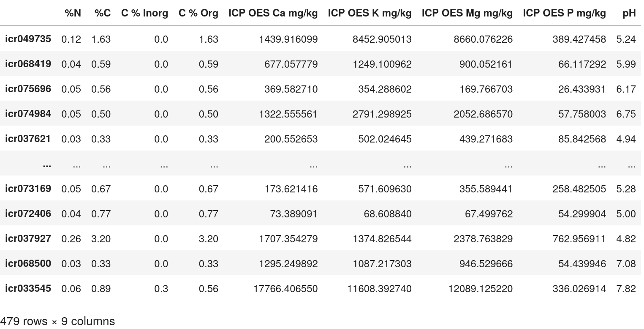The width and height of the screenshot is (644, 329).
Task: Click row label icr074984
Action: pos(28,114)
